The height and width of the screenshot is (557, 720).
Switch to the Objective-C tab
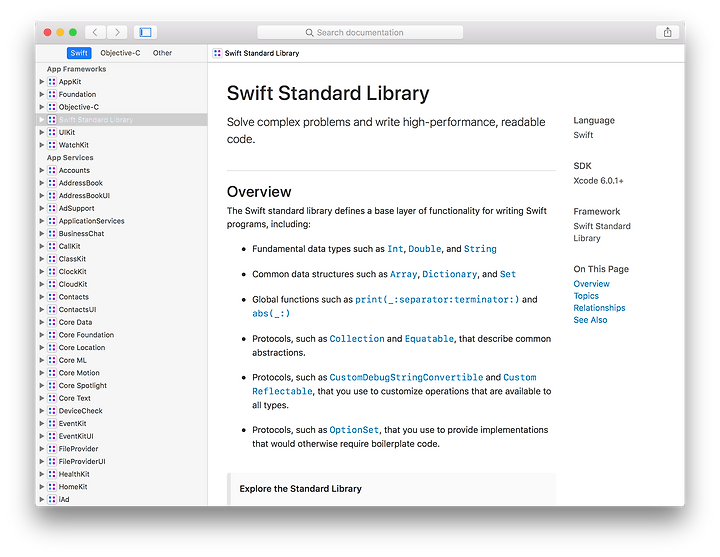(120, 53)
